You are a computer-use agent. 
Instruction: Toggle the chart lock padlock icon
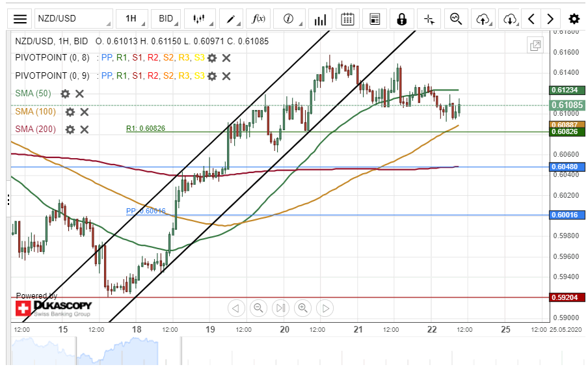click(402, 19)
